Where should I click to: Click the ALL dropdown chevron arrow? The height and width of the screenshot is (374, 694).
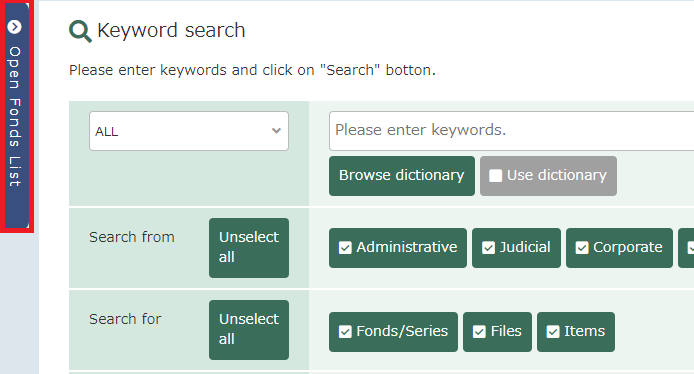(x=276, y=131)
